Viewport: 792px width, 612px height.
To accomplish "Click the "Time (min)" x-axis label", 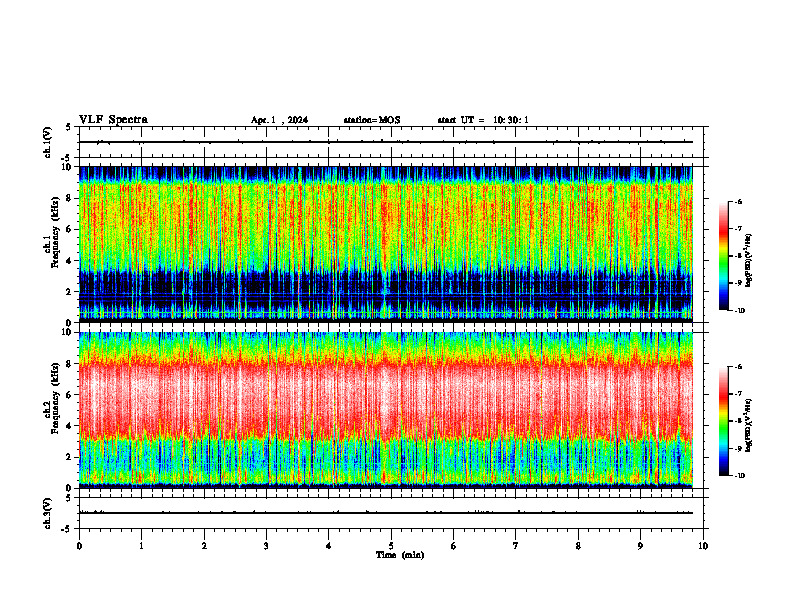I will coord(400,555).
